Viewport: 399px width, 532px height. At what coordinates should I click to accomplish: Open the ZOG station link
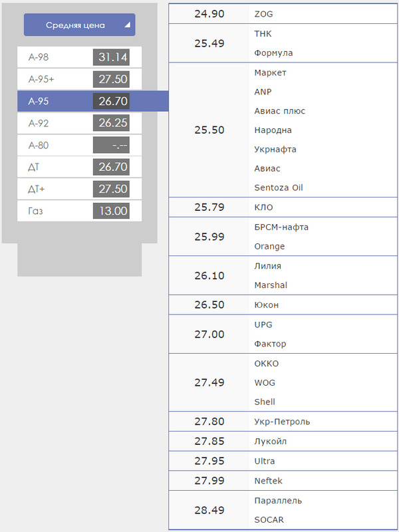263,14
